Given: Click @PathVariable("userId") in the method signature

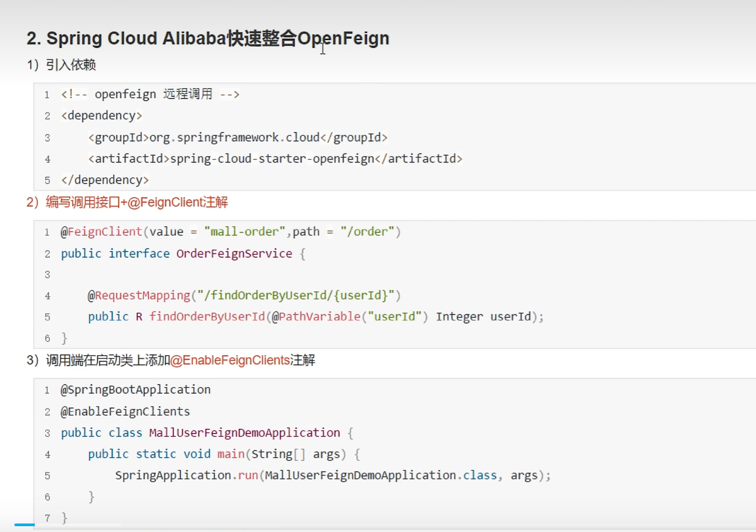Looking at the screenshot, I should tap(350, 316).
